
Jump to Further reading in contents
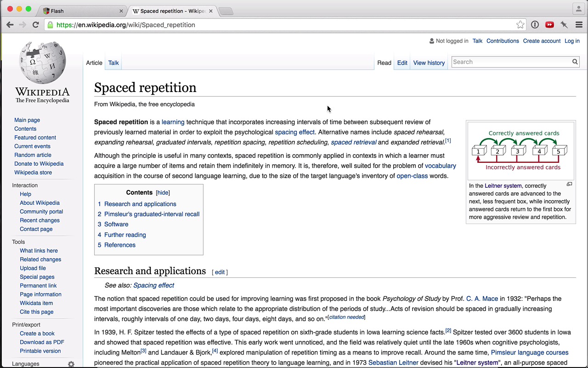click(125, 235)
